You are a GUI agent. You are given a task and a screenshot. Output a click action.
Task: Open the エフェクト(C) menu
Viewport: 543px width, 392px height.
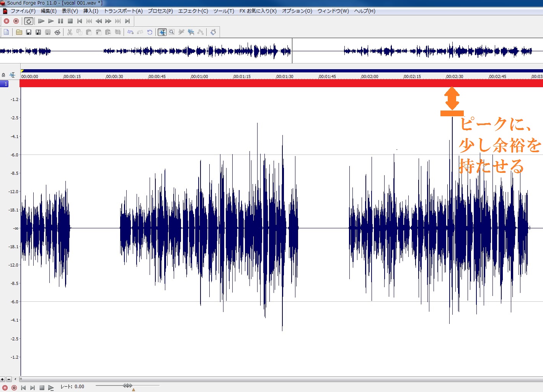point(193,11)
